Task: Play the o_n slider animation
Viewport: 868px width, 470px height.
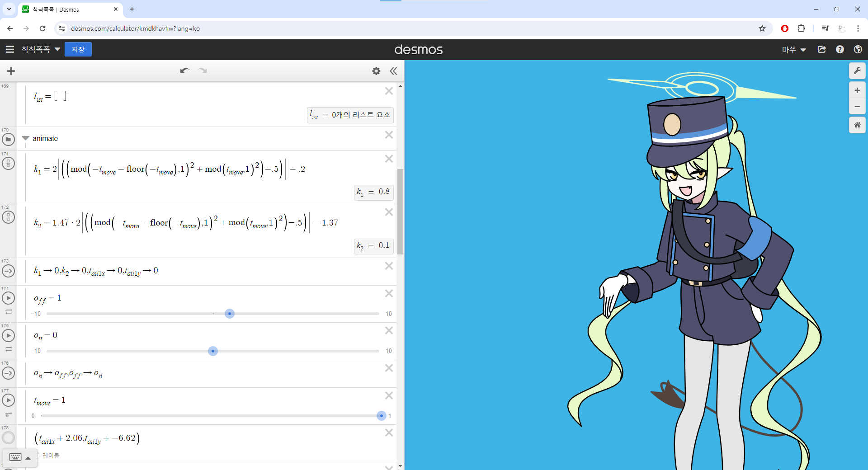Action: tap(8, 336)
